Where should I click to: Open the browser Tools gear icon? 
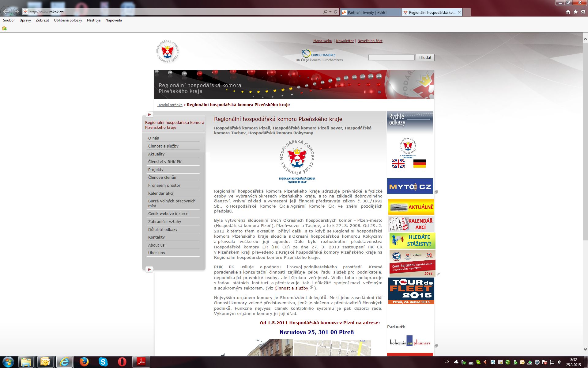(583, 12)
